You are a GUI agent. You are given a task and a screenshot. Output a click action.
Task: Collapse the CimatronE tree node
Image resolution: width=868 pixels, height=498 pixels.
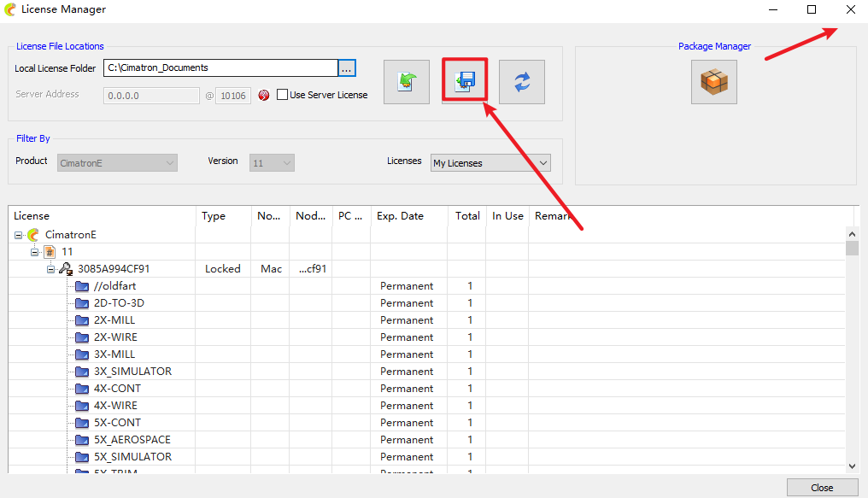pos(19,235)
